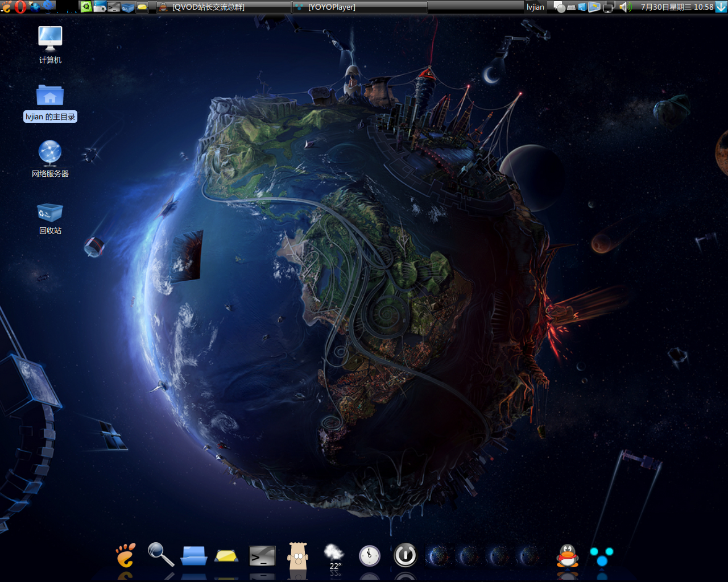Open the three-blue-dots YOYOPlayer icon in dock
The width and height of the screenshot is (728, 582).
[602, 556]
